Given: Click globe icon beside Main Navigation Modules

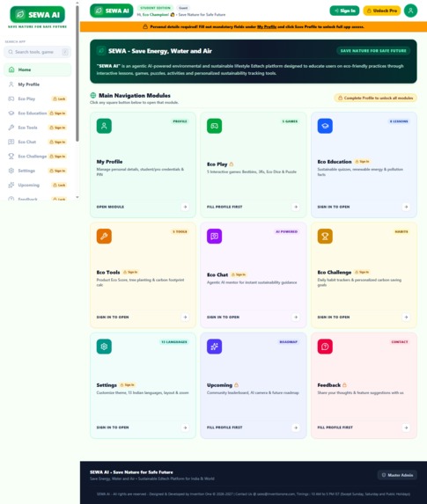Looking at the screenshot, I should pyautogui.click(x=93, y=95).
